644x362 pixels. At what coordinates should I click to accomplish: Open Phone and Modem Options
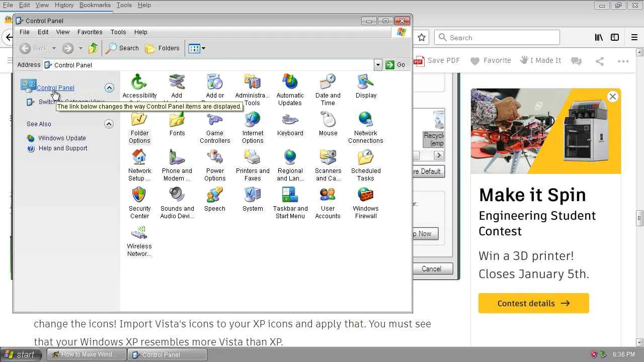177,165
